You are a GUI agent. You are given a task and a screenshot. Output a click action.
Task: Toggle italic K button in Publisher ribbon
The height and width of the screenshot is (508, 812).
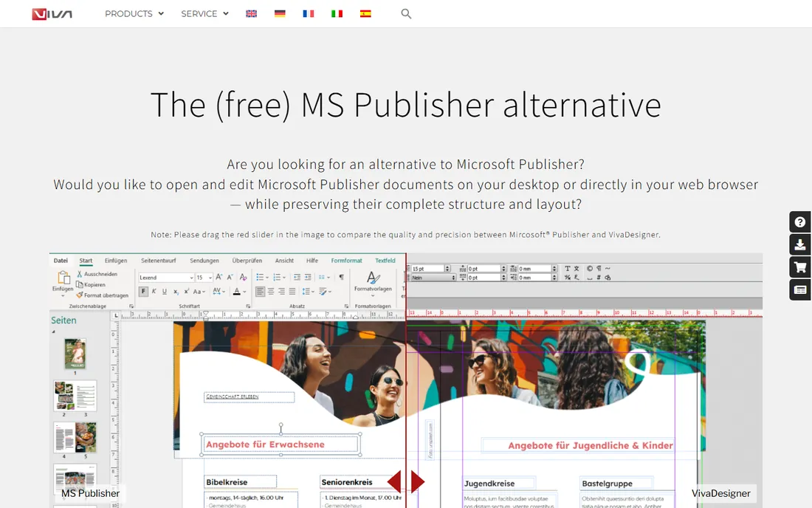pos(154,292)
